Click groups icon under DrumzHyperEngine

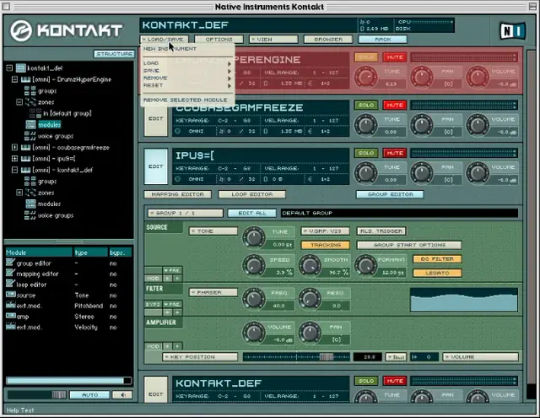(x=30, y=91)
